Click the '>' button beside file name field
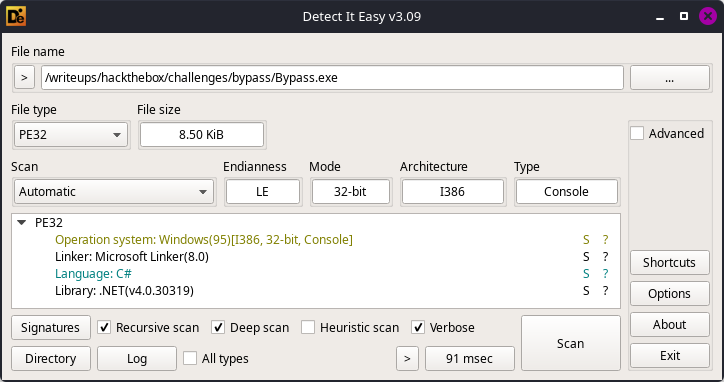 click(24, 78)
